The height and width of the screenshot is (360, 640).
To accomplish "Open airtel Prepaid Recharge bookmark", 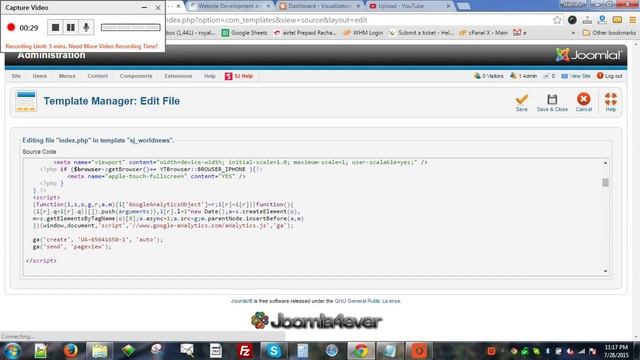I will pyautogui.click(x=305, y=33).
